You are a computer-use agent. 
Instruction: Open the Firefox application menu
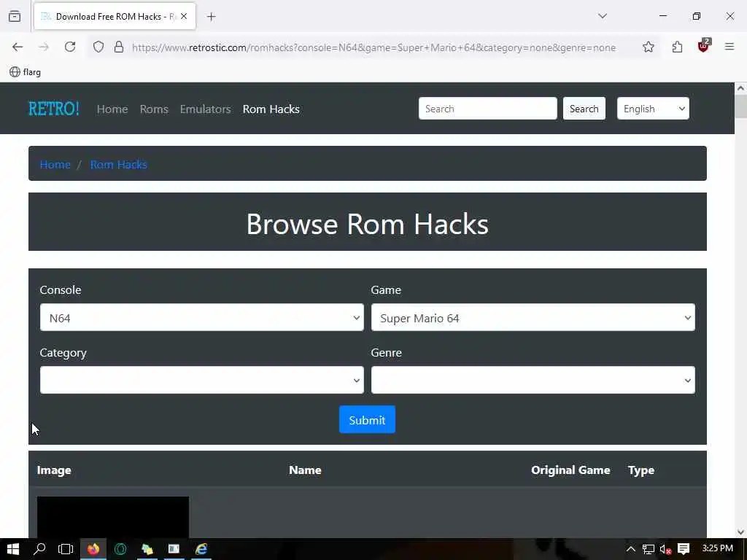(729, 47)
